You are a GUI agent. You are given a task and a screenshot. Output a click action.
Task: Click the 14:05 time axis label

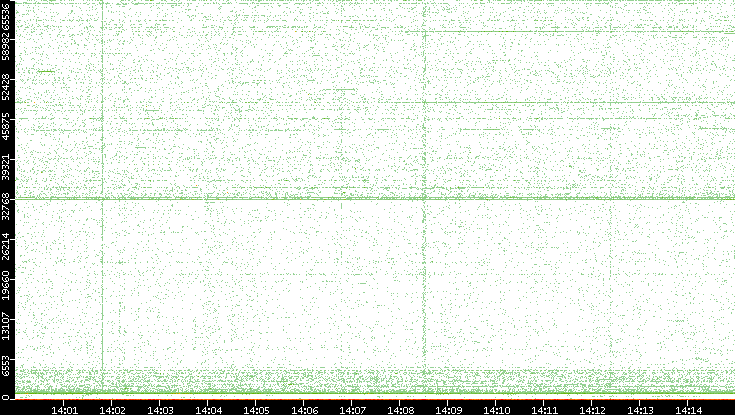(x=256, y=410)
